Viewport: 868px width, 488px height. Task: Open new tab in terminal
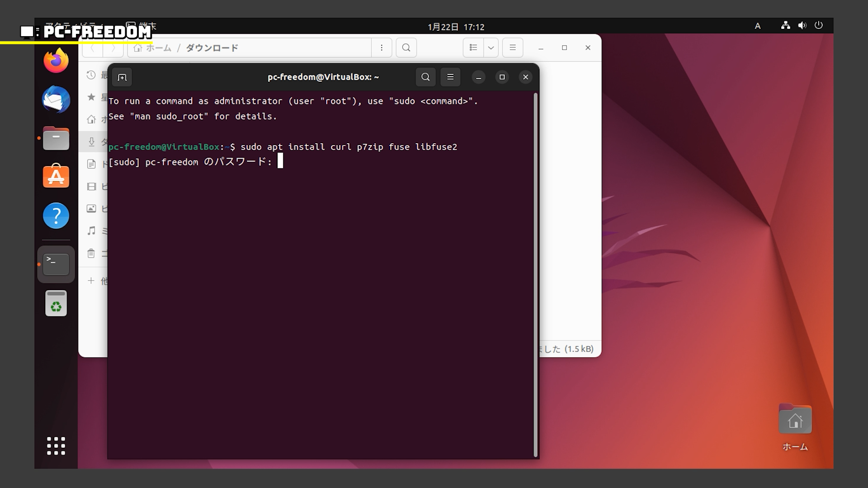click(122, 77)
